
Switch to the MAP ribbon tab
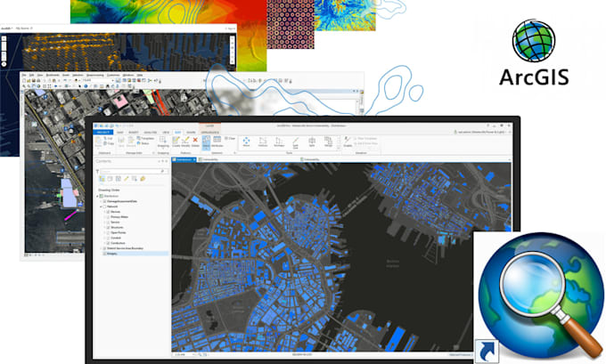120,133
